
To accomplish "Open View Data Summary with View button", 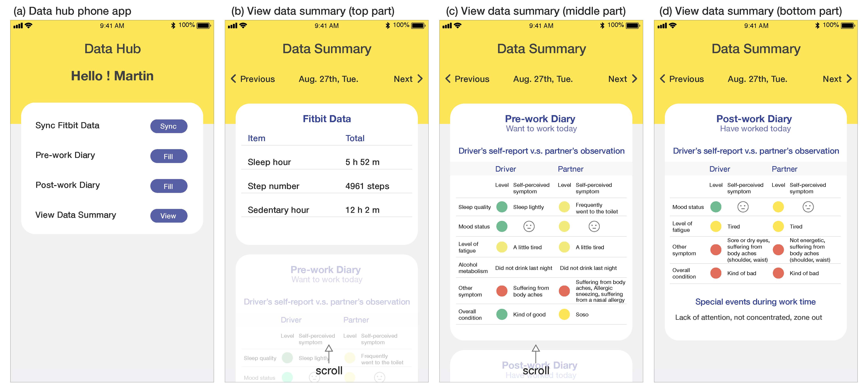I will coord(169,216).
